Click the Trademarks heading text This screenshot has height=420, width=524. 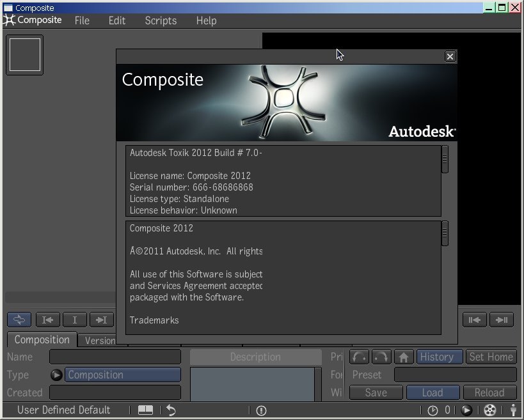(x=154, y=320)
